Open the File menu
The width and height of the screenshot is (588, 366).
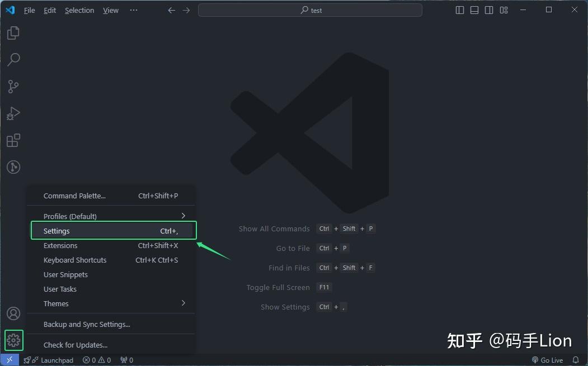click(x=29, y=9)
